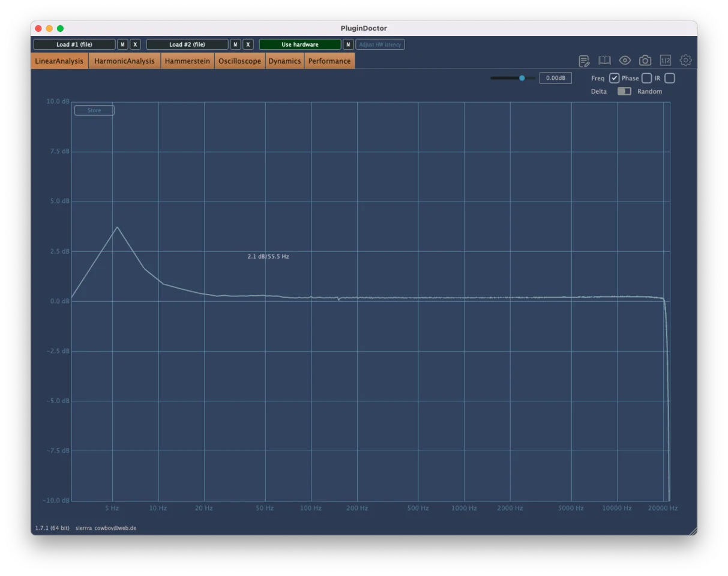Open the notes editor icon
The width and height of the screenshot is (728, 576).
point(584,61)
